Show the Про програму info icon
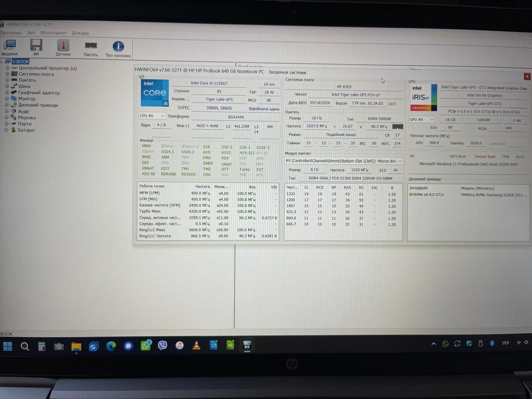This screenshot has height=399, width=532. (x=118, y=49)
